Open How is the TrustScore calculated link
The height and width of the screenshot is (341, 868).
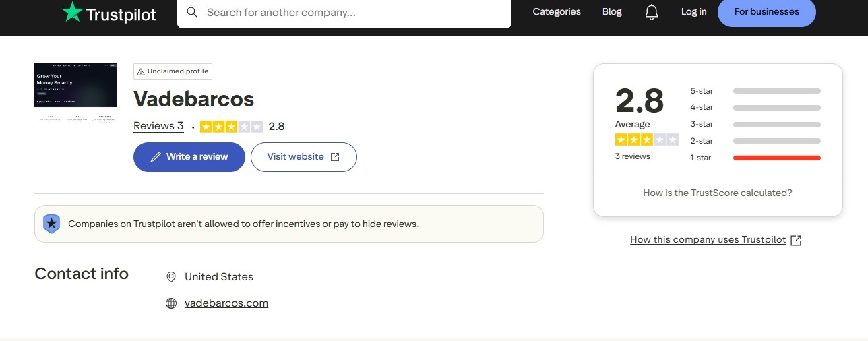[717, 193]
